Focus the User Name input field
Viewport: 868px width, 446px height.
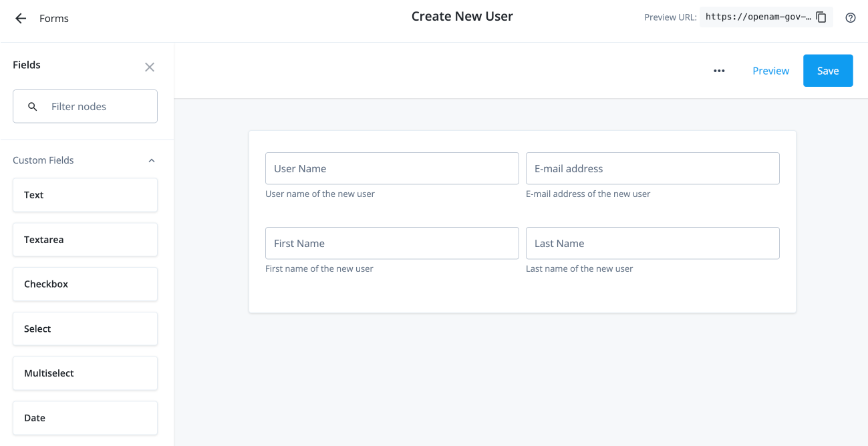(392, 168)
